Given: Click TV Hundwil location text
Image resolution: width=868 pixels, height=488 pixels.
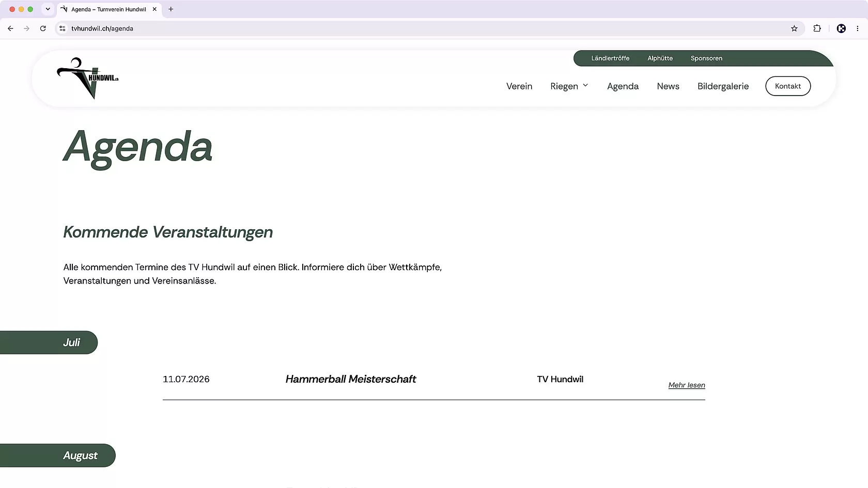Looking at the screenshot, I should [560, 379].
